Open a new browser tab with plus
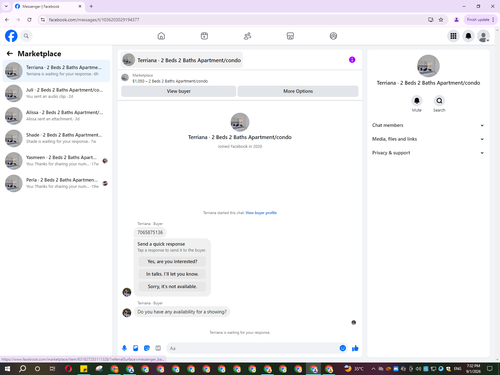500x375 pixels. (91, 6)
